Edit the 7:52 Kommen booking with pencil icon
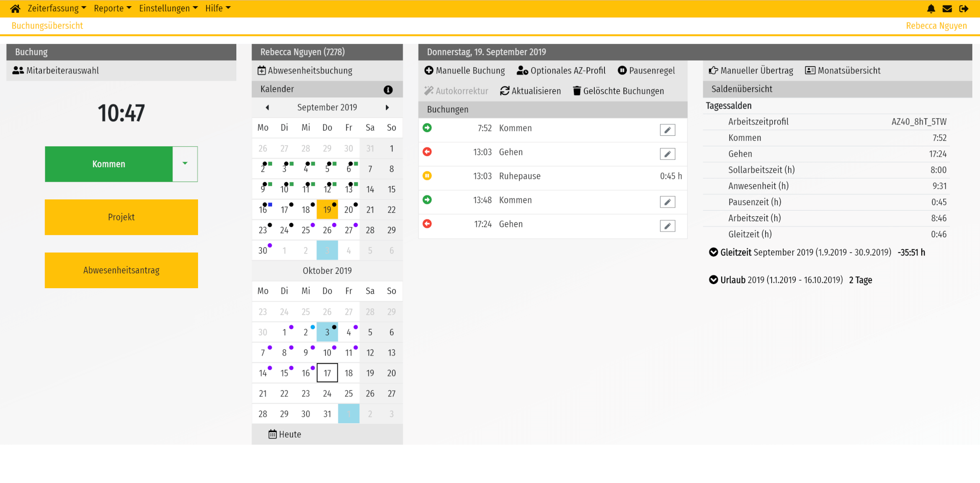This screenshot has height=483, width=980. [667, 130]
